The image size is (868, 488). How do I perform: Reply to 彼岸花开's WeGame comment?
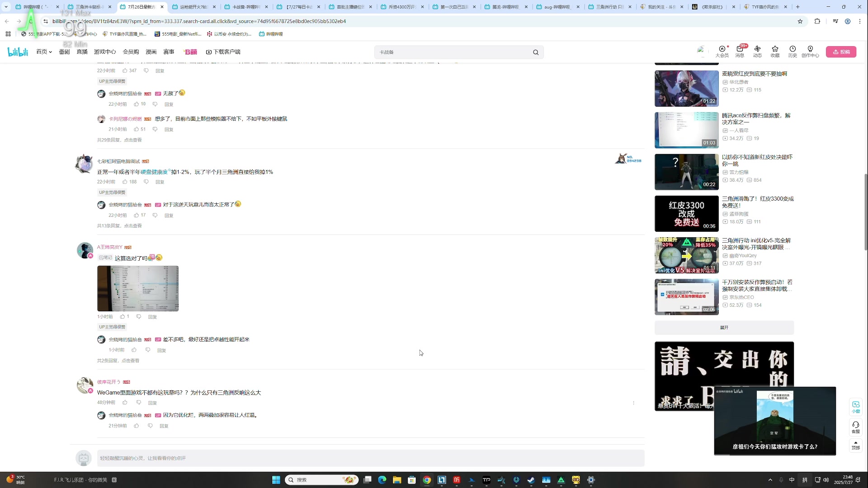coord(153,403)
